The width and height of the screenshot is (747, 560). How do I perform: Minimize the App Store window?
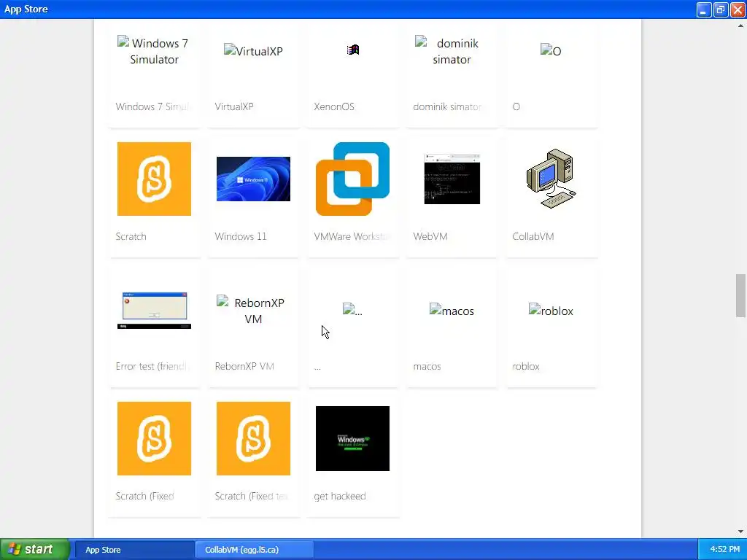pos(704,9)
